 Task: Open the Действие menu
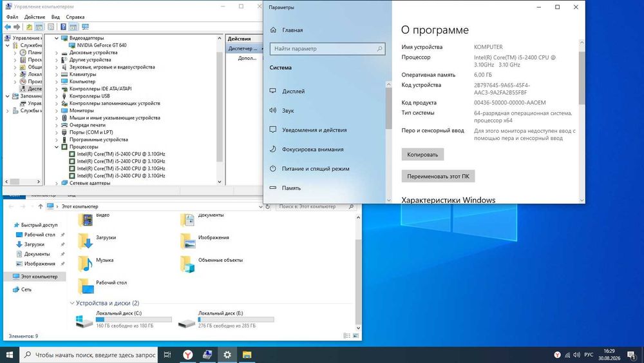[35, 17]
